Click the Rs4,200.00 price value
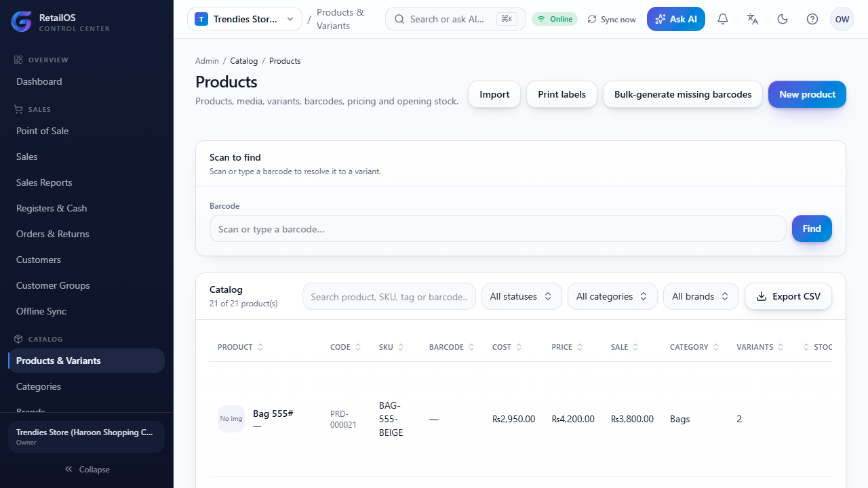Viewport: 868px width, 488px height. point(573,419)
